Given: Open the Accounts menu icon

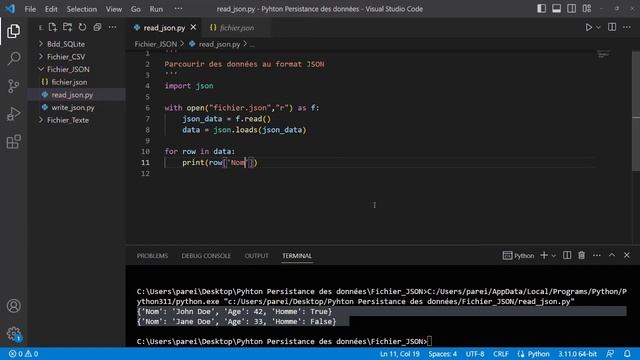Looking at the screenshot, I should 13,306.
